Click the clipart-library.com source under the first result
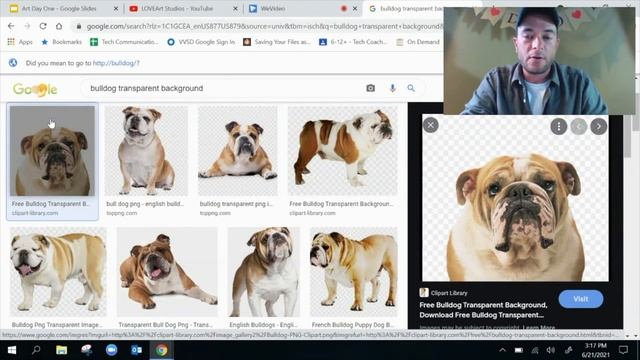The width and height of the screenshot is (640, 360). click(35, 213)
